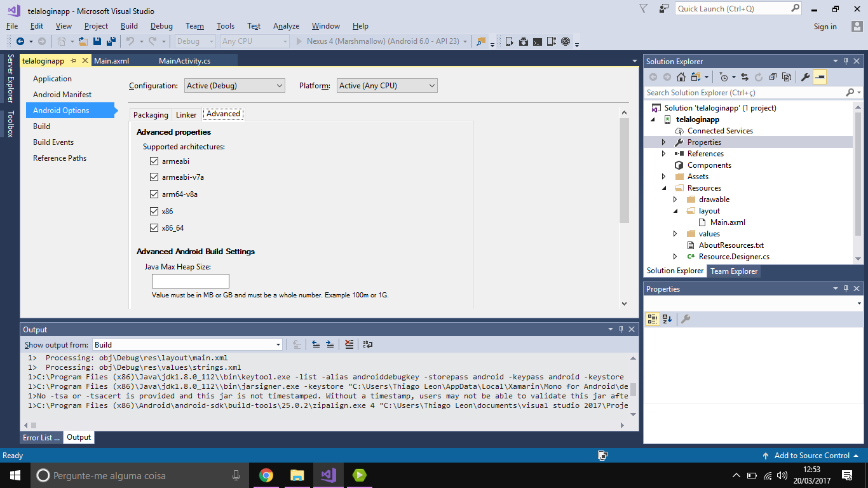Screen dimensions: 868x488
Task: Go to next message in Output
Action: (x=330, y=344)
